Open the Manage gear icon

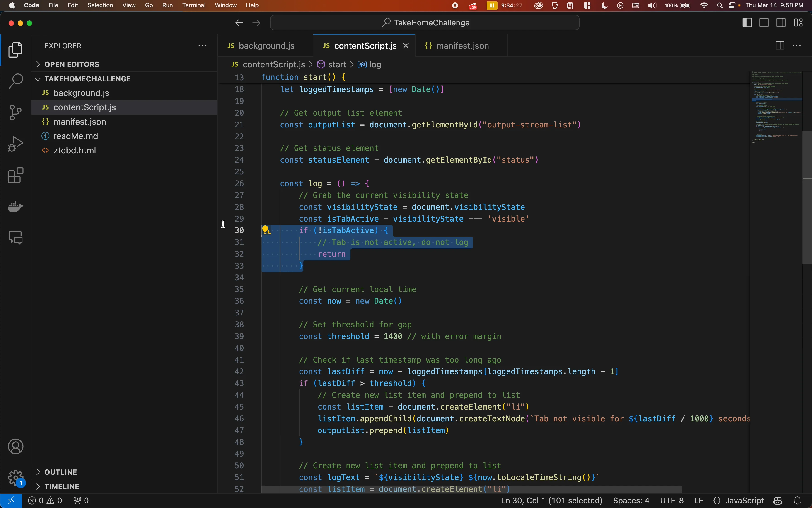[15, 477]
